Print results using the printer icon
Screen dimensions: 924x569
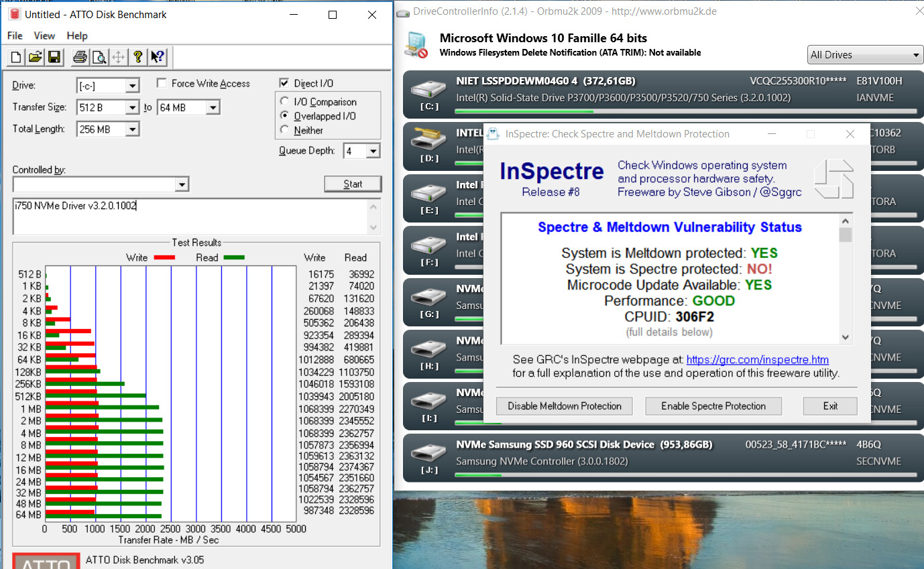point(80,57)
